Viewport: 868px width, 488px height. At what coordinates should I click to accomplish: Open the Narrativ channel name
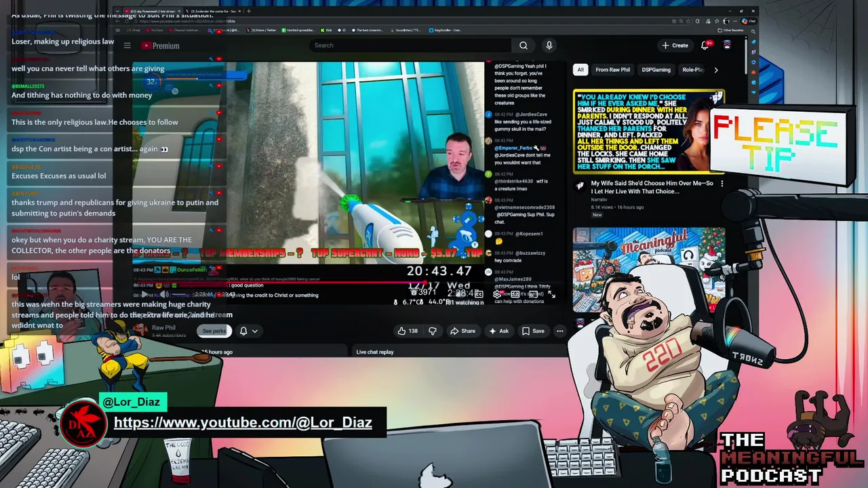(x=599, y=200)
